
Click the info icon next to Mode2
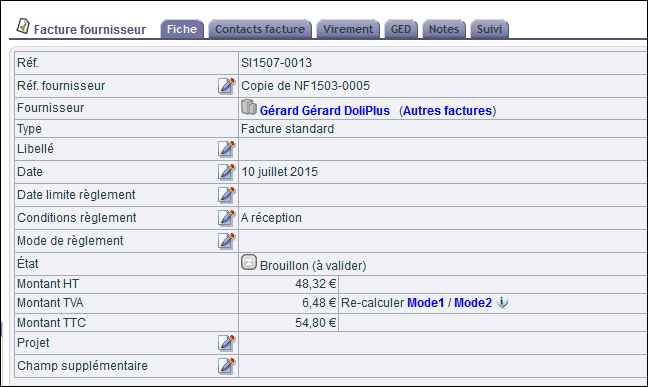click(502, 303)
